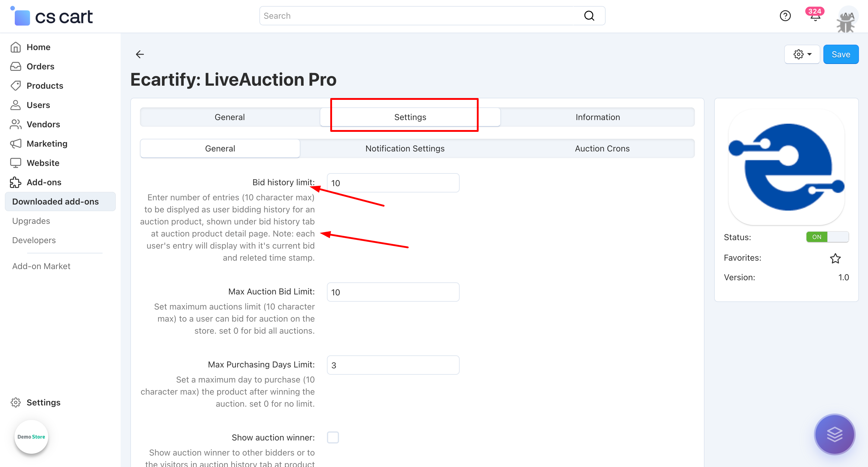Open the help question mark icon
The image size is (868, 467).
pos(785,16)
